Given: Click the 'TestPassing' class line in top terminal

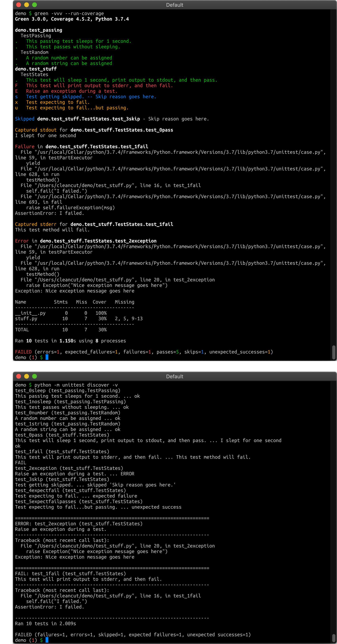Looking at the screenshot, I should 36,35.
